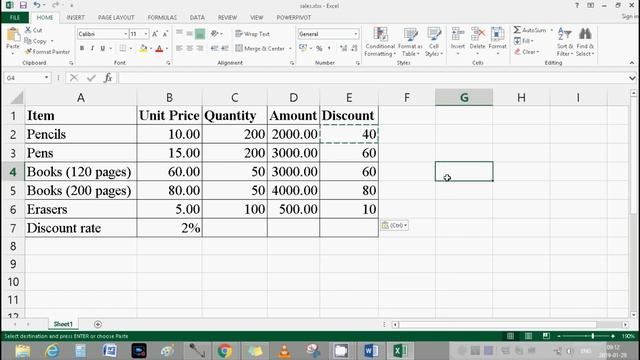This screenshot has width=640, height=360.
Task: Open Ribbon Display Options icon
Action: pos(590,5)
